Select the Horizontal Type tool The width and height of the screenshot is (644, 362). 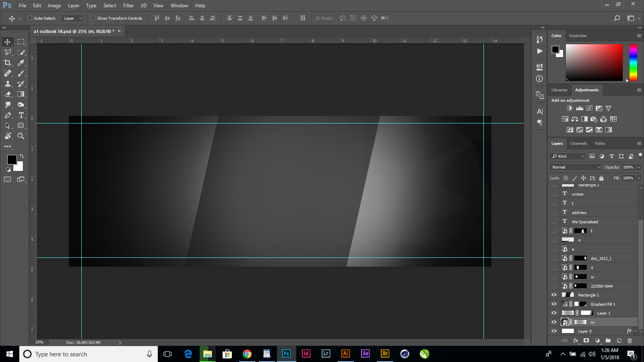click(21, 115)
